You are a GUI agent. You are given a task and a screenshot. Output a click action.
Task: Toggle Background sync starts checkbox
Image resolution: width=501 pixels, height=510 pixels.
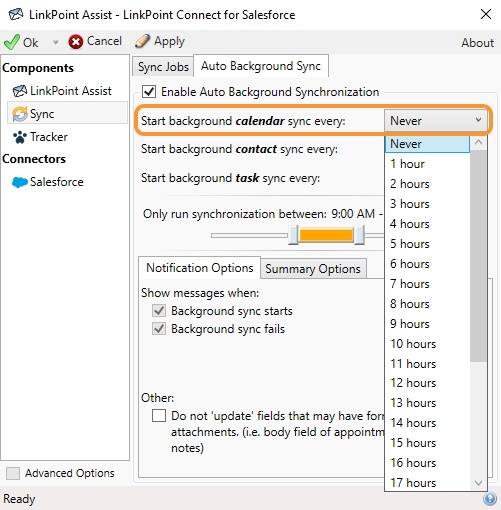pyautogui.click(x=159, y=311)
